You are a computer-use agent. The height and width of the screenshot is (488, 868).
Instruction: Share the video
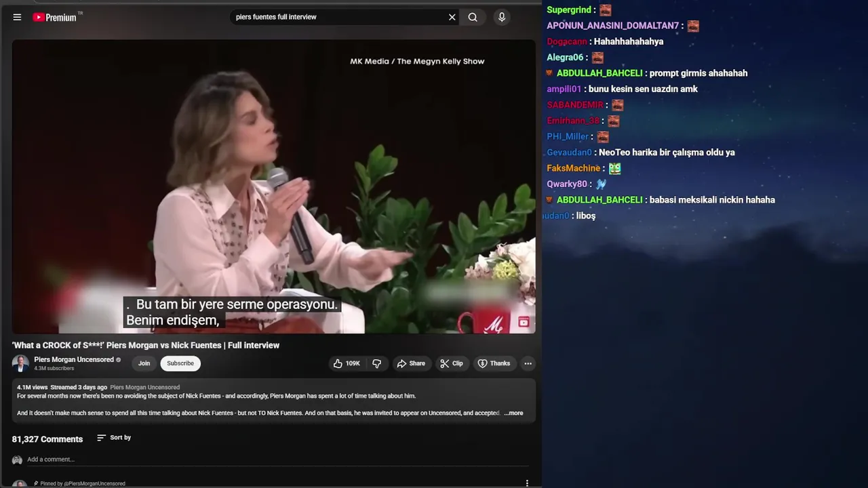click(x=411, y=363)
